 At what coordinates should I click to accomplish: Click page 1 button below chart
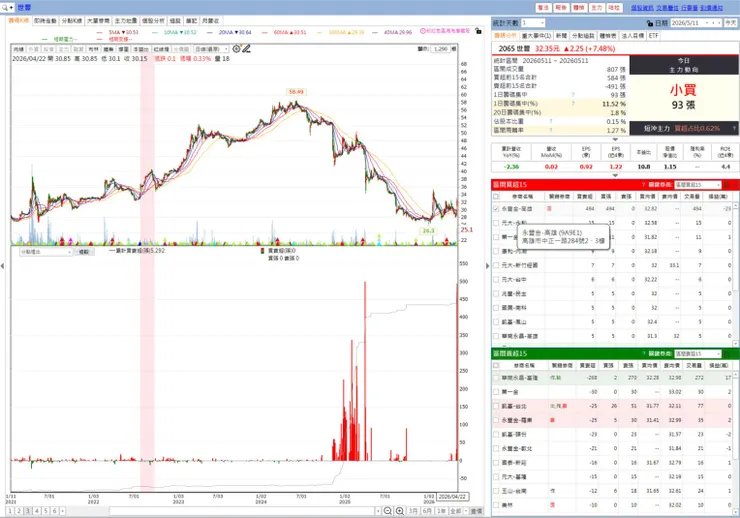[x=10, y=511]
